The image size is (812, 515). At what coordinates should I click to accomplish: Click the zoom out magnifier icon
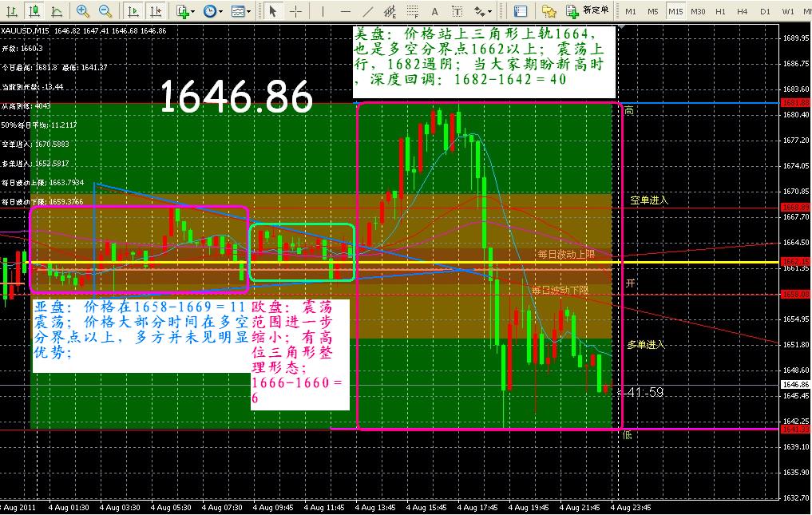pyautogui.click(x=105, y=11)
